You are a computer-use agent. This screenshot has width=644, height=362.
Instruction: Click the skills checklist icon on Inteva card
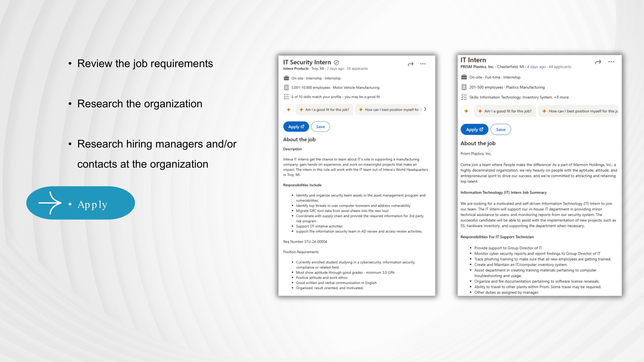click(286, 97)
